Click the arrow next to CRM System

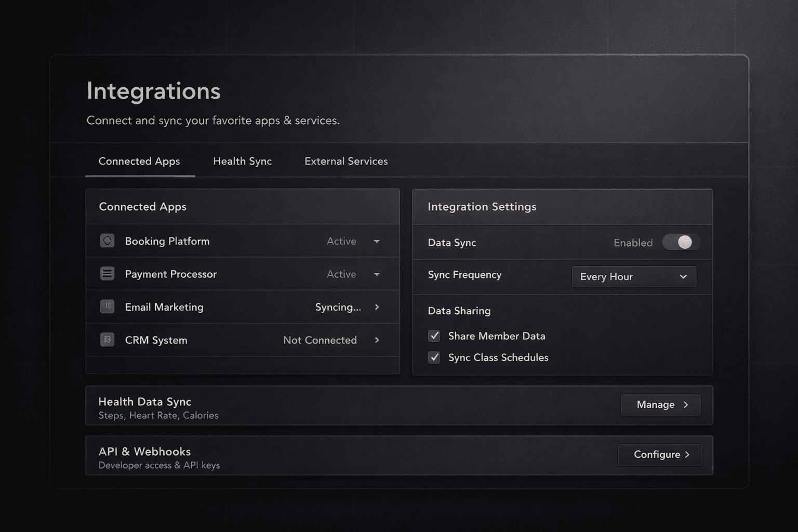click(x=377, y=340)
